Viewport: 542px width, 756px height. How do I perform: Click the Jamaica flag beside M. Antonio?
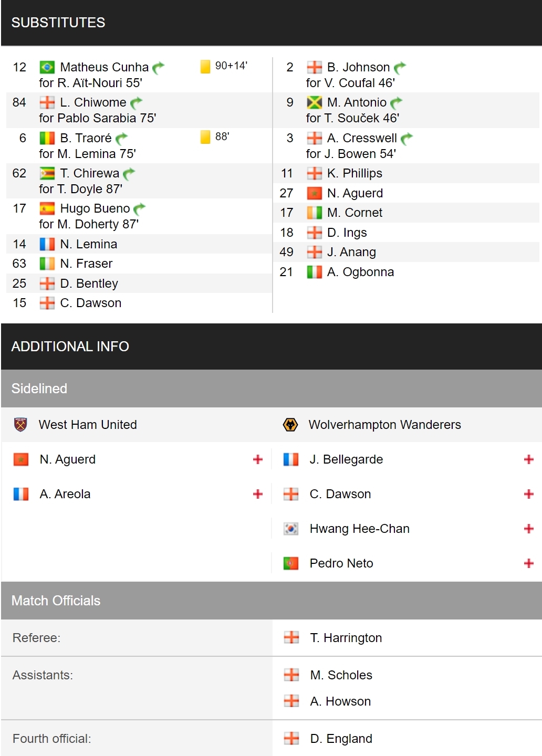coord(314,102)
